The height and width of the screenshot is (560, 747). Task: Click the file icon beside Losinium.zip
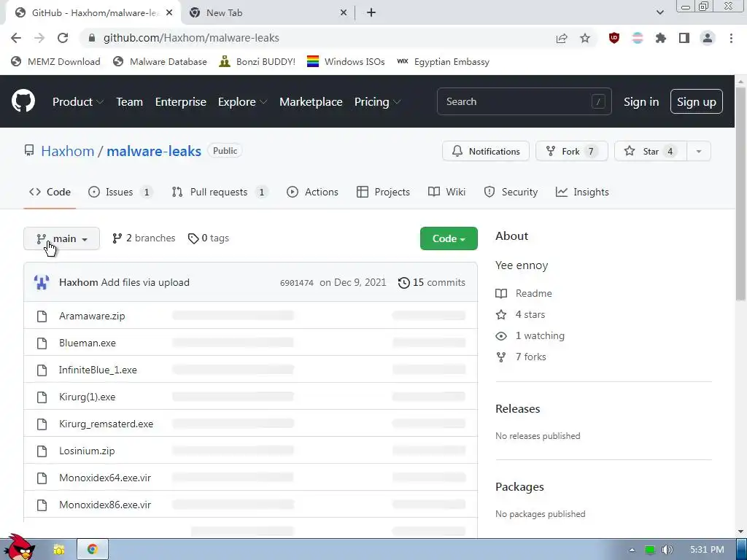point(42,451)
